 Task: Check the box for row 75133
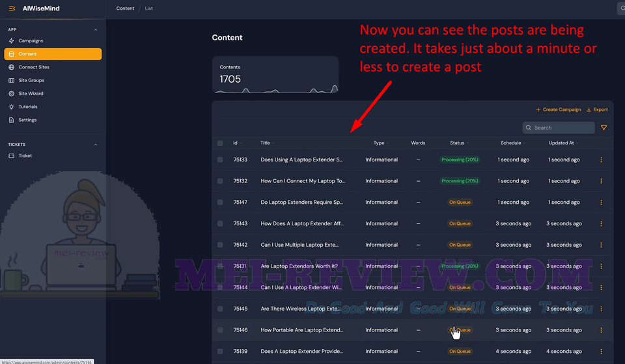[x=220, y=160]
